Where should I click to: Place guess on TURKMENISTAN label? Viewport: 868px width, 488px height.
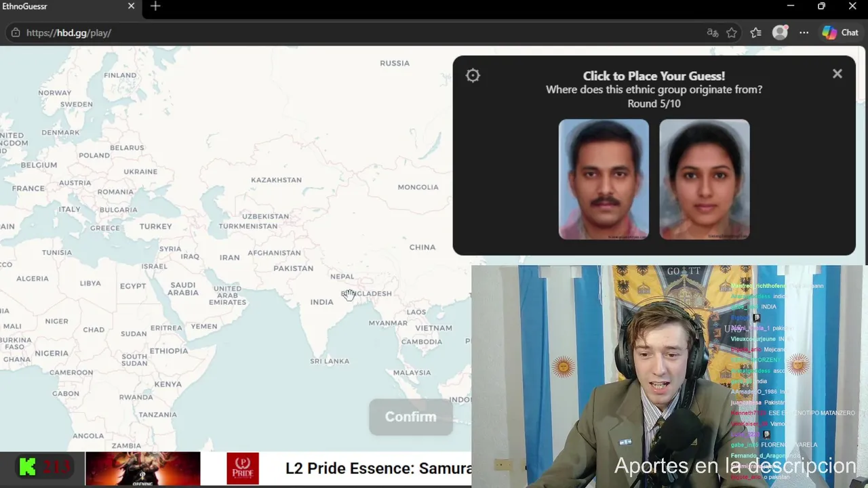point(248,226)
